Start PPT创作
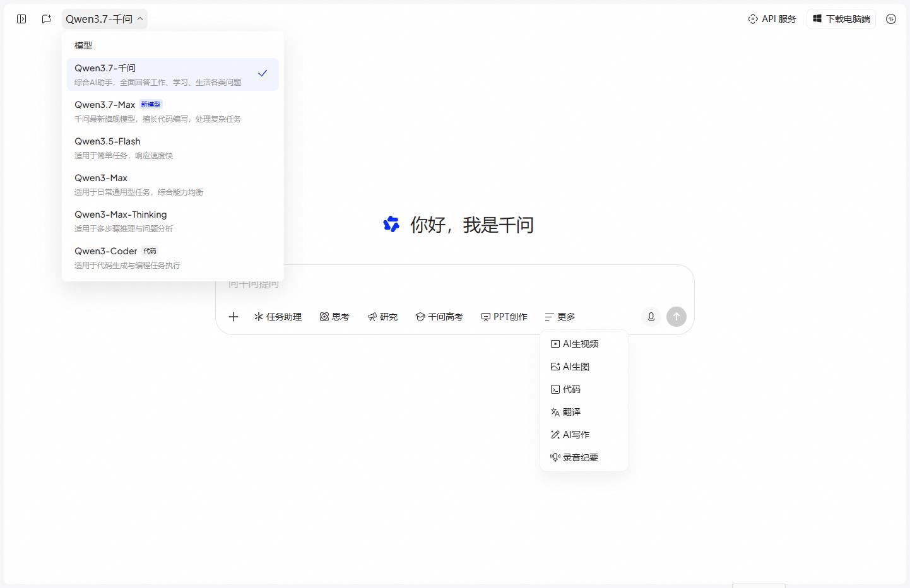 [504, 317]
